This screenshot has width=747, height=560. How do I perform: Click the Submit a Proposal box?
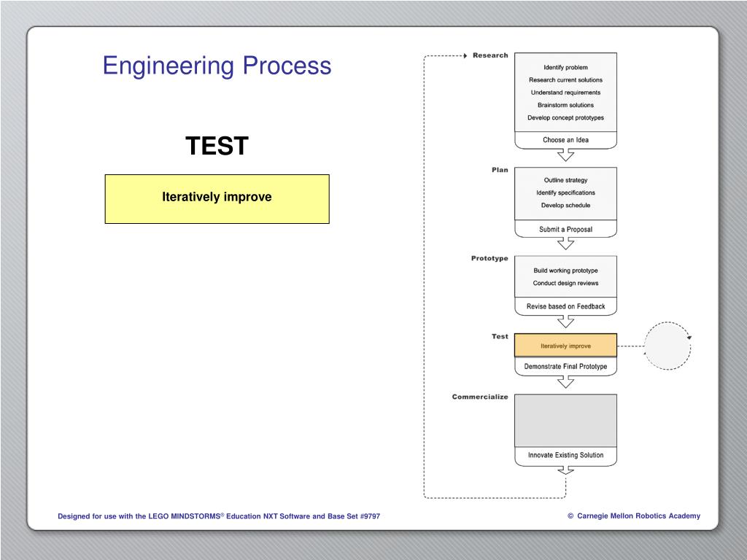tap(565, 229)
